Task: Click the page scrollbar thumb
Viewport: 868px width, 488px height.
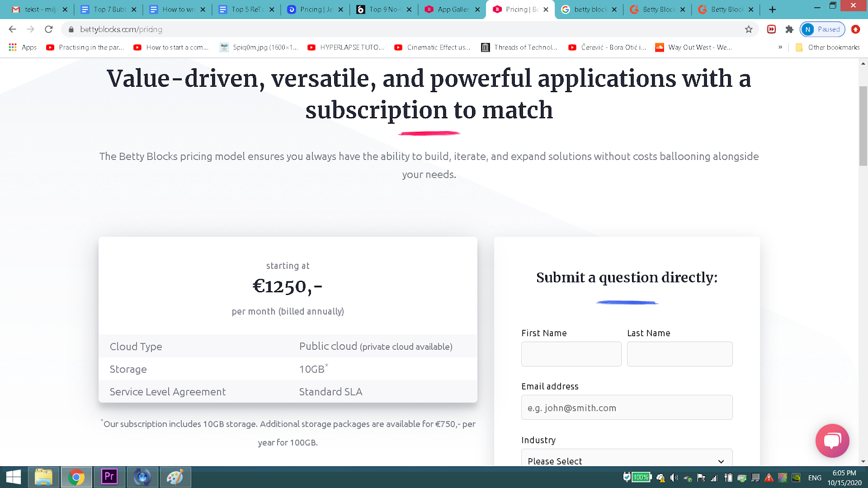Action: 863,126
